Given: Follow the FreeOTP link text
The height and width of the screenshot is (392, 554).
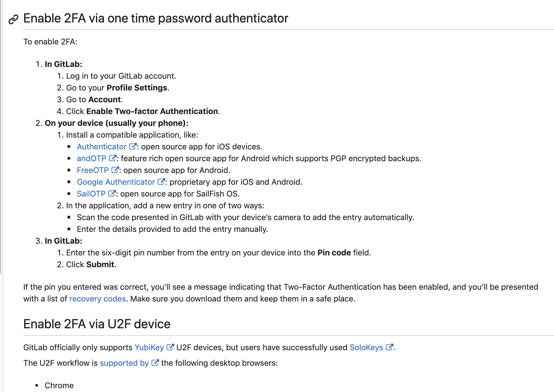Looking at the screenshot, I should click(93, 170).
